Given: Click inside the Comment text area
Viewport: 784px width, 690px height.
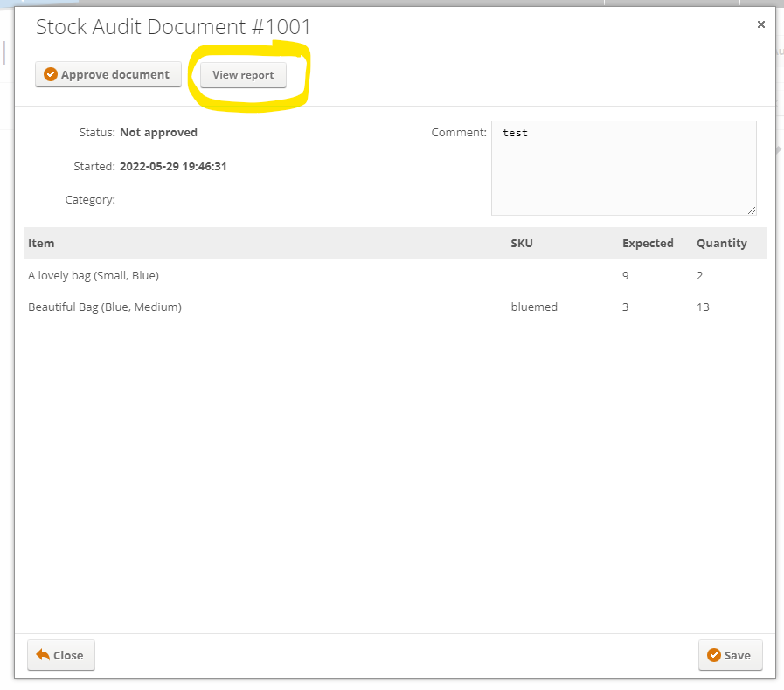Looking at the screenshot, I should point(623,168).
